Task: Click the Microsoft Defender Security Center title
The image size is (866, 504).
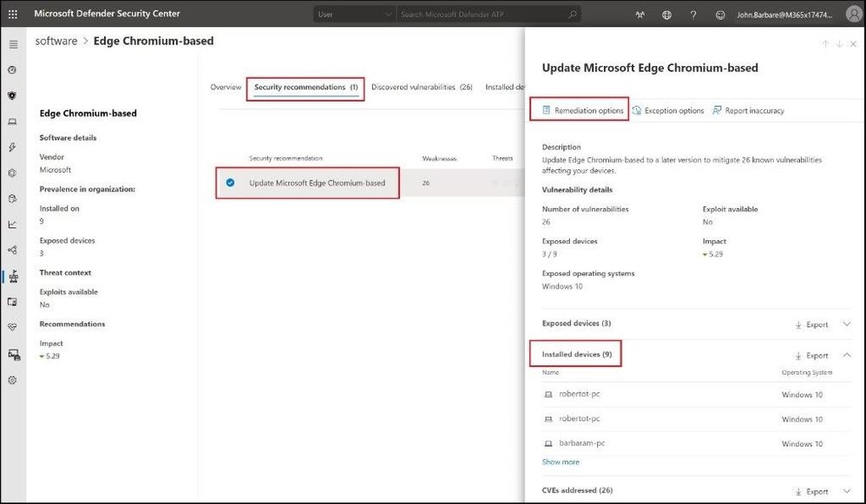Action: pyautogui.click(x=107, y=14)
